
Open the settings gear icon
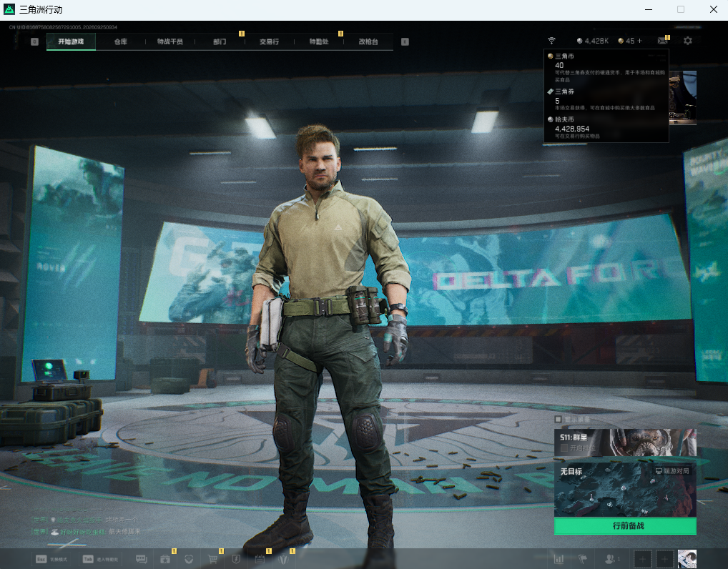[x=688, y=41]
